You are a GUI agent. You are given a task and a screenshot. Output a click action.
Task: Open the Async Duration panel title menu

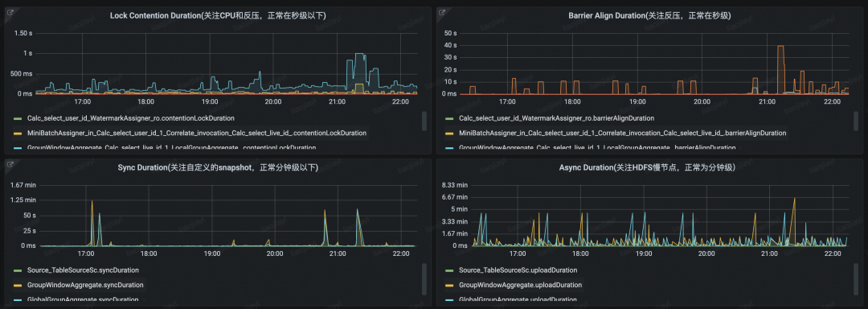(x=649, y=167)
